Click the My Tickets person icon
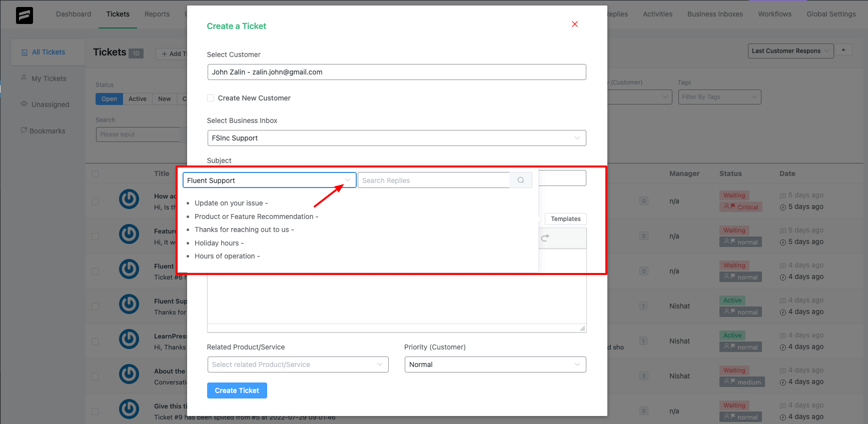Image resolution: width=868 pixels, height=424 pixels. (x=24, y=78)
